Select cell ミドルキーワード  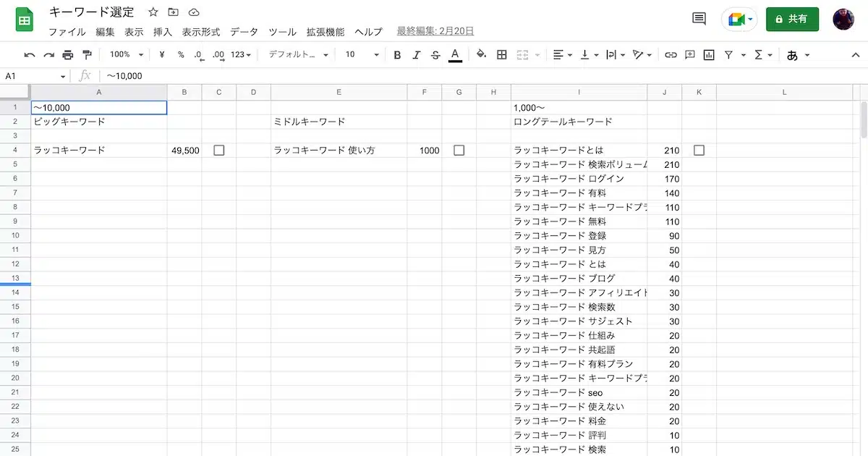pyautogui.click(x=339, y=122)
